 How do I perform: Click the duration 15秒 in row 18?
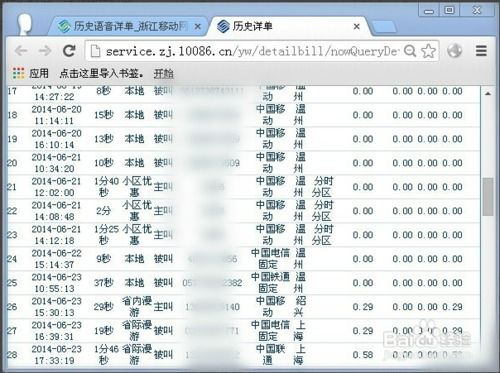tap(104, 115)
